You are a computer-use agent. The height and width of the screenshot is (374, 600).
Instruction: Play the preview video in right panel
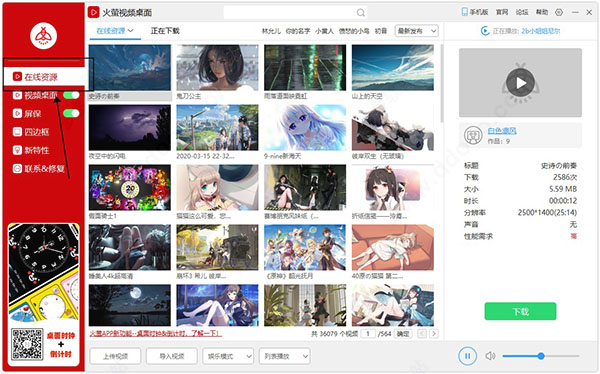click(520, 83)
